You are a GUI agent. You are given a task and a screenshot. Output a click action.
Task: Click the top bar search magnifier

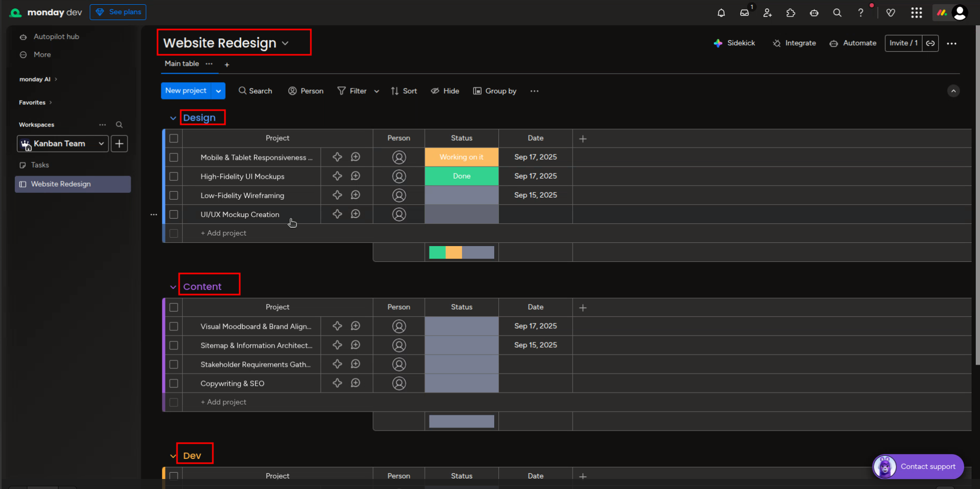pos(837,13)
